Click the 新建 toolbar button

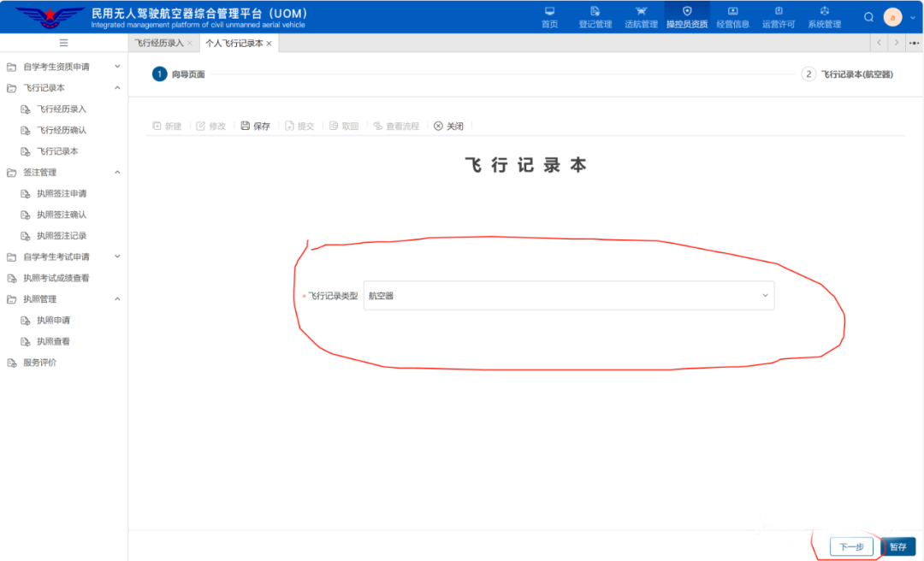pyautogui.click(x=167, y=126)
